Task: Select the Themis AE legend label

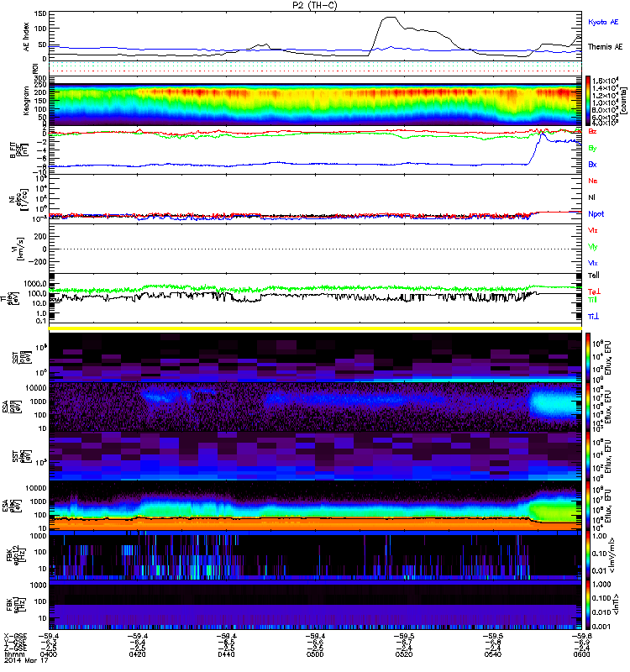Action: tap(605, 47)
